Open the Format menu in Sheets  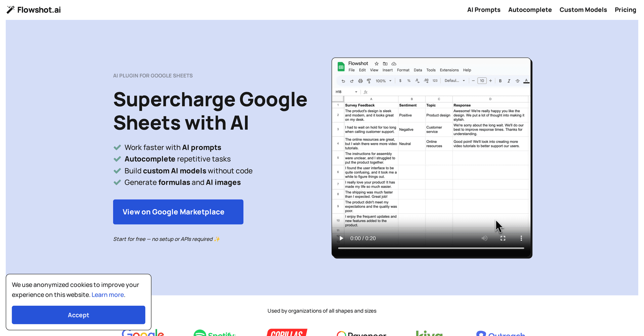pyautogui.click(x=403, y=70)
